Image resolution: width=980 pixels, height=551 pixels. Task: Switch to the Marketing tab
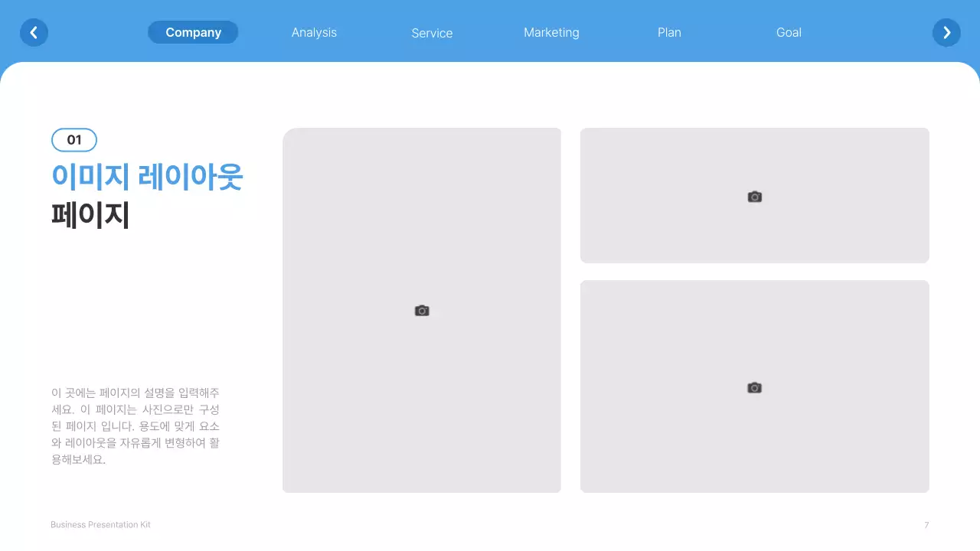(x=551, y=32)
